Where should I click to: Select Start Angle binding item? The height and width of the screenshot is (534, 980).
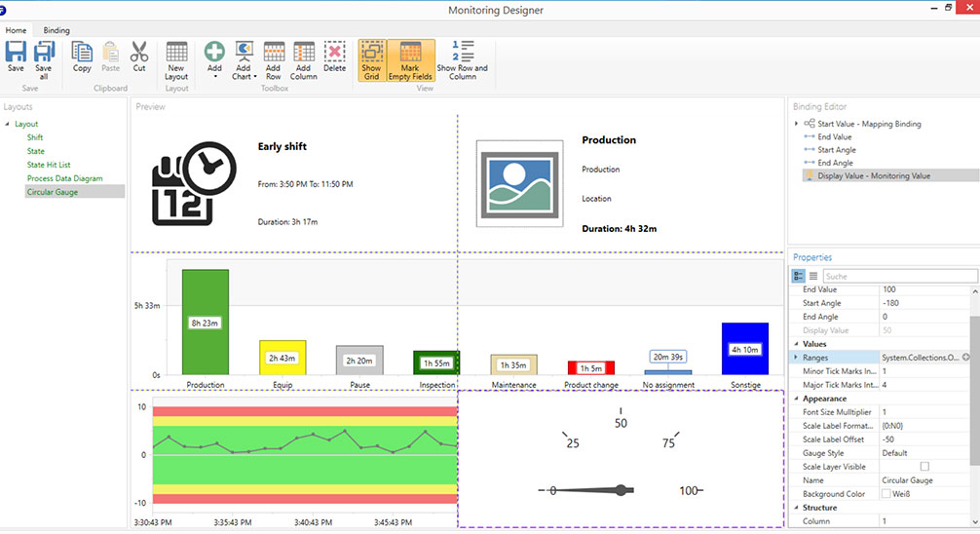pyautogui.click(x=836, y=150)
